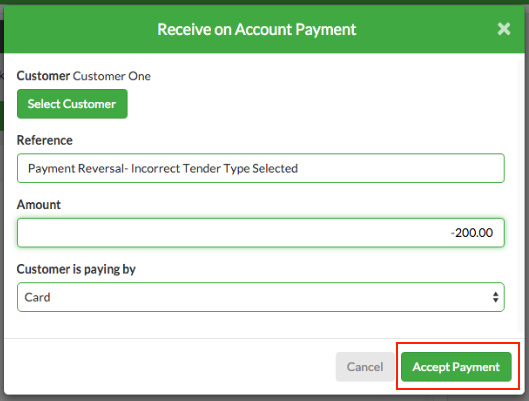Click the Card option text
The width and height of the screenshot is (529, 401).
[37, 297]
